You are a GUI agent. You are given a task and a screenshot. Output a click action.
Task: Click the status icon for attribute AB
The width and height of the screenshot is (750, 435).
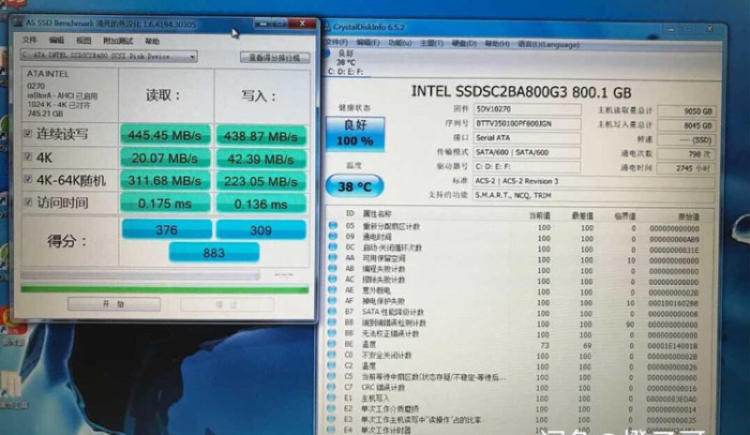333,268
